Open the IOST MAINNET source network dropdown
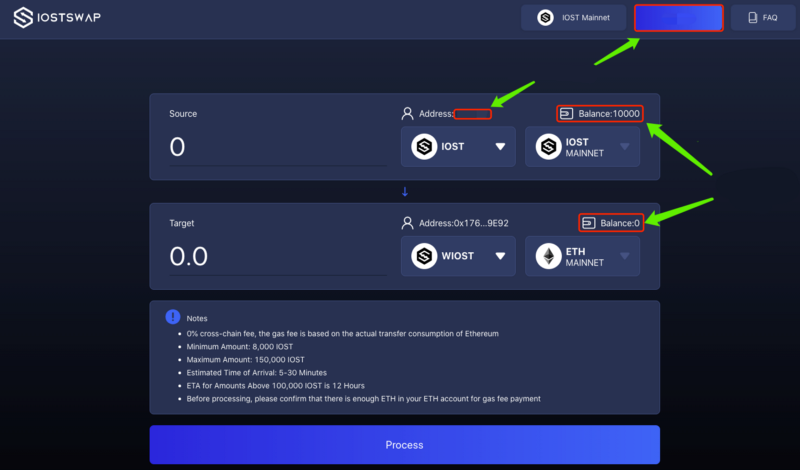Screen dimensions: 800x470 (582, 146)
